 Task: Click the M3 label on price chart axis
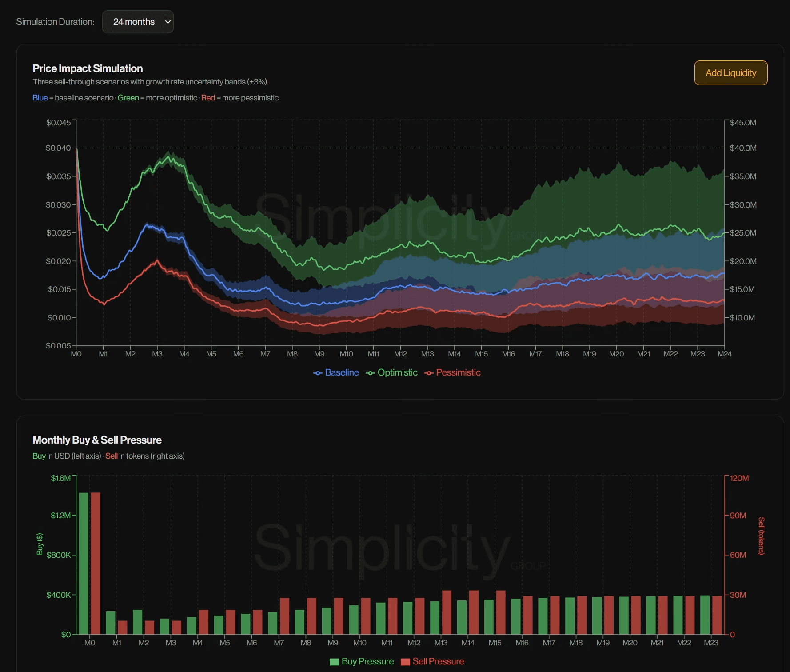(157, 354)
